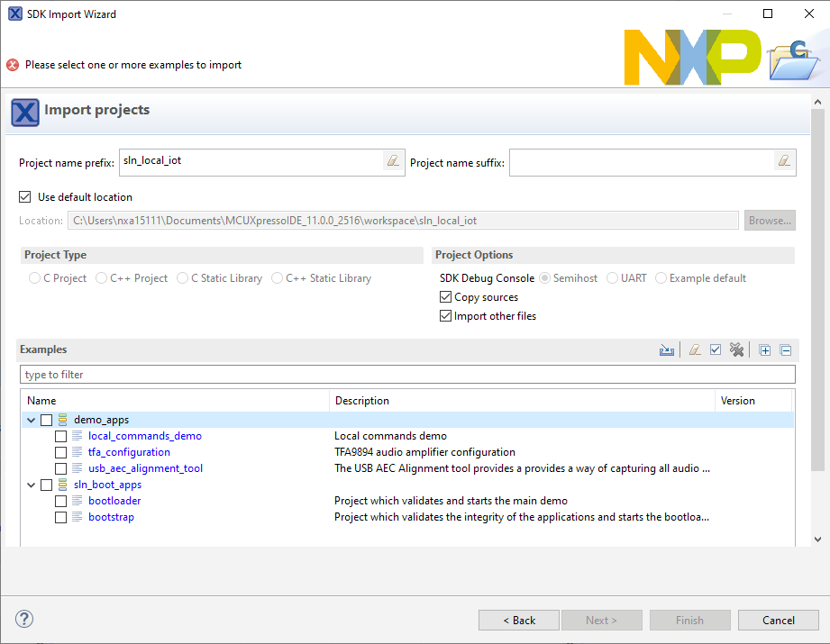
Task: Click into the type to filter field
Action: [407, 375]
